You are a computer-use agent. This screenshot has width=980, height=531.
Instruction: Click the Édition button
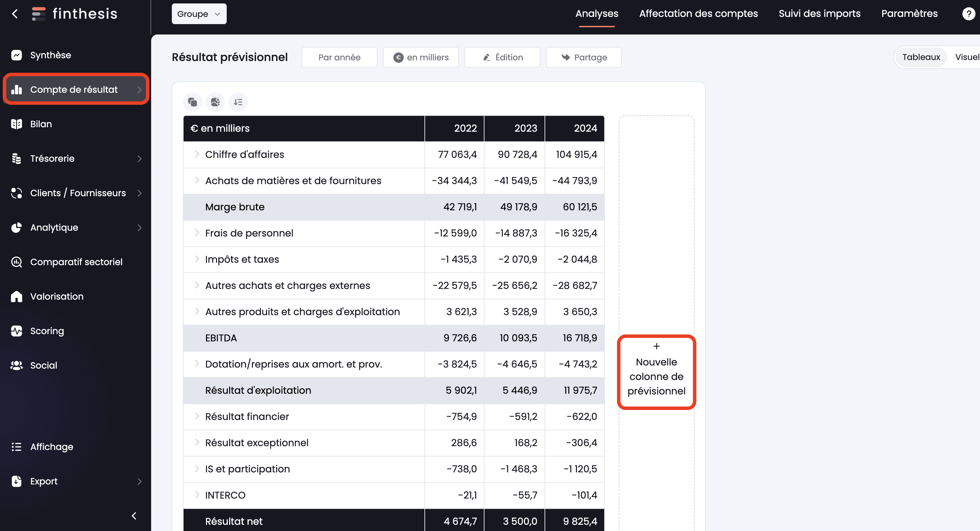click(x=502, y=57)
